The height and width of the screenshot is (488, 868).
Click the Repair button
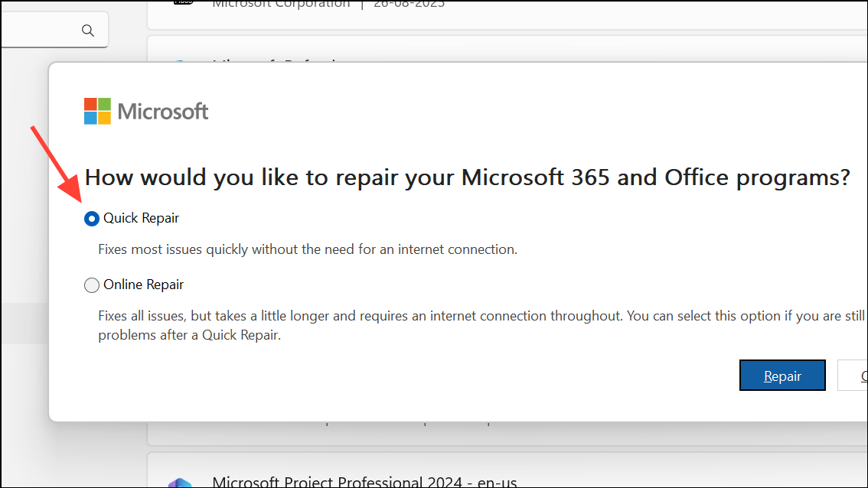pos(782,375)
